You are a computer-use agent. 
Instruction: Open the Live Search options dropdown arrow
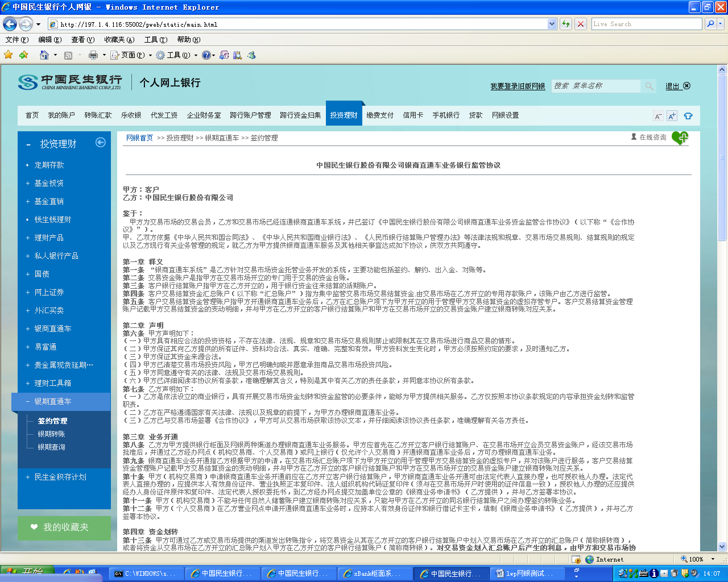721,24
